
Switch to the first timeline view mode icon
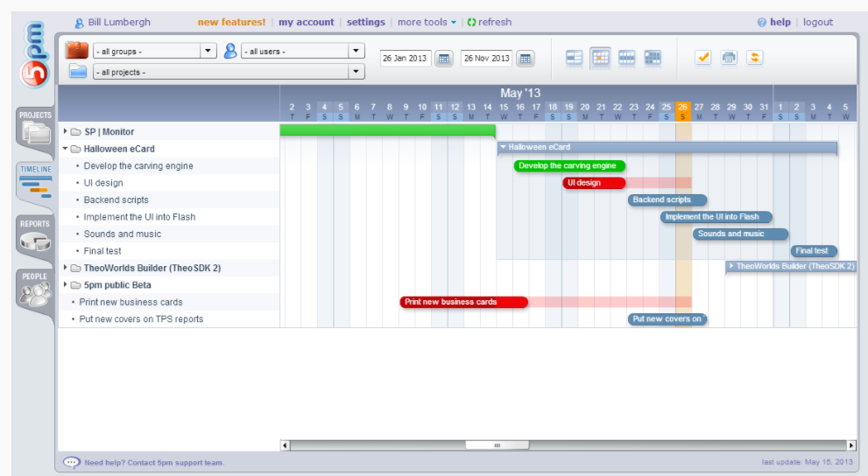pos(574,58)
